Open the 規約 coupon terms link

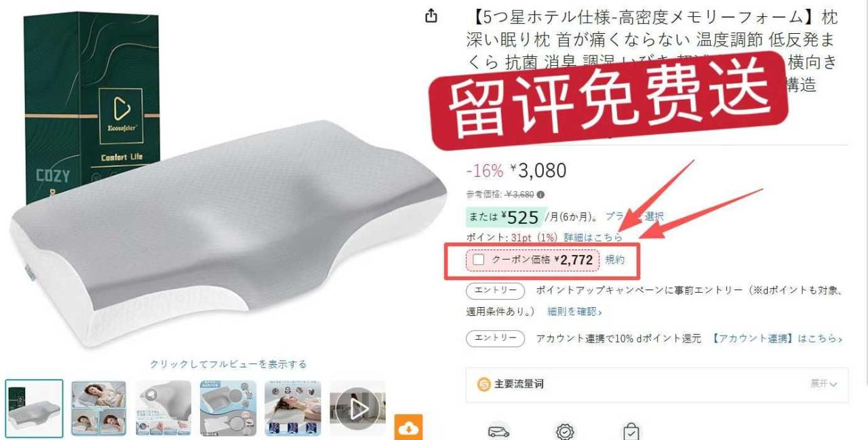click(615, 260)
